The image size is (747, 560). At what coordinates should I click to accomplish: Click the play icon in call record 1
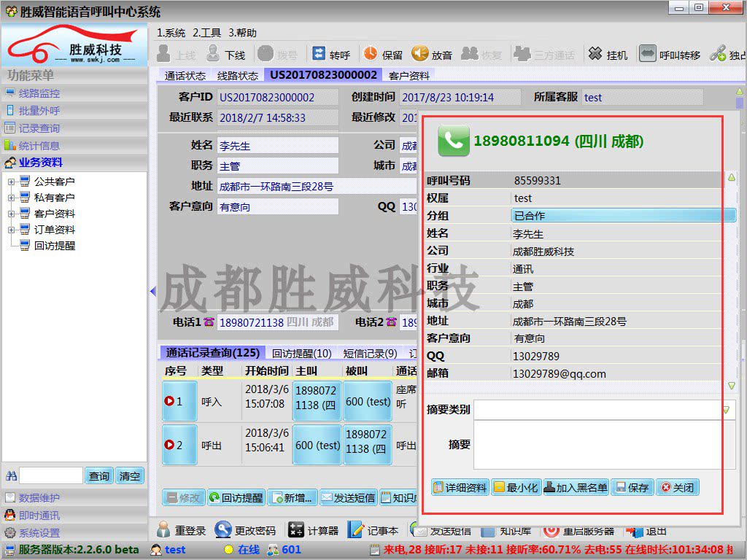coord(169,401)
